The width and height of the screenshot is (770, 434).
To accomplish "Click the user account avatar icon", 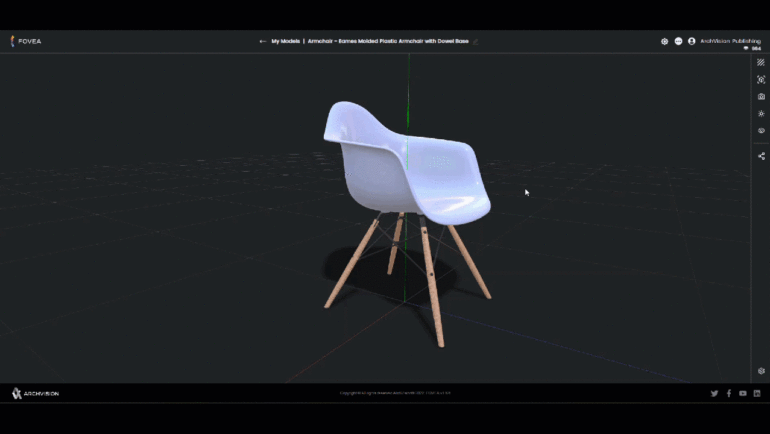I will [x=691, y=41].
